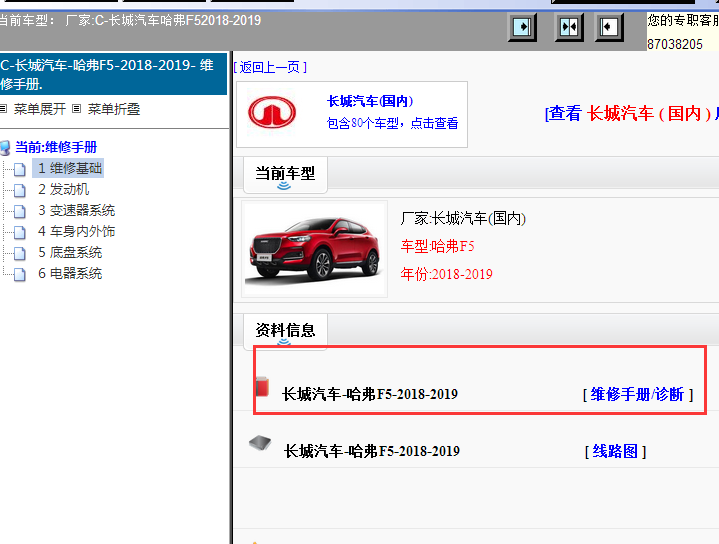Open the 1 维修基础 tree item

[70, 168]
